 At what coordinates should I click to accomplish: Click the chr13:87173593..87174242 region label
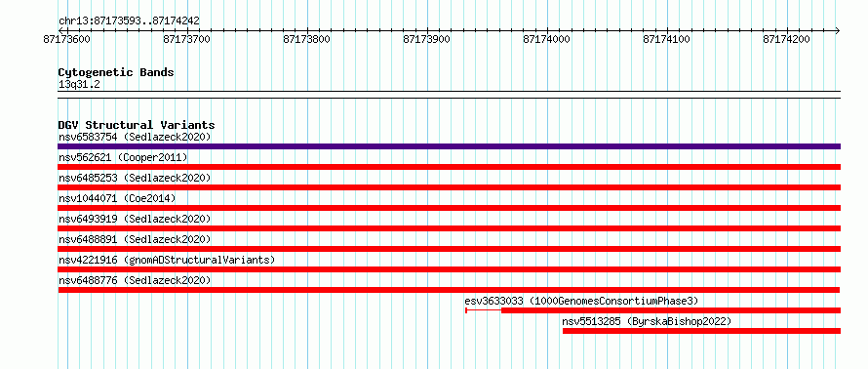point(129,21)
